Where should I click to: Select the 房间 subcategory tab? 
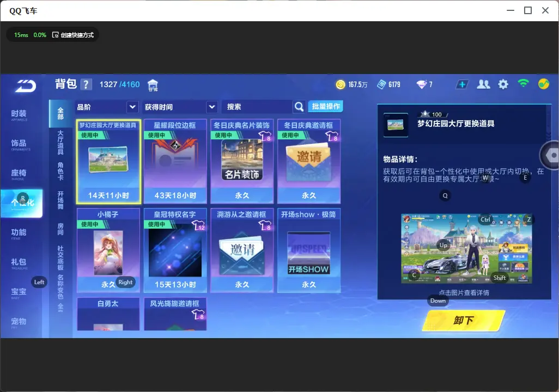pos(60,229)
